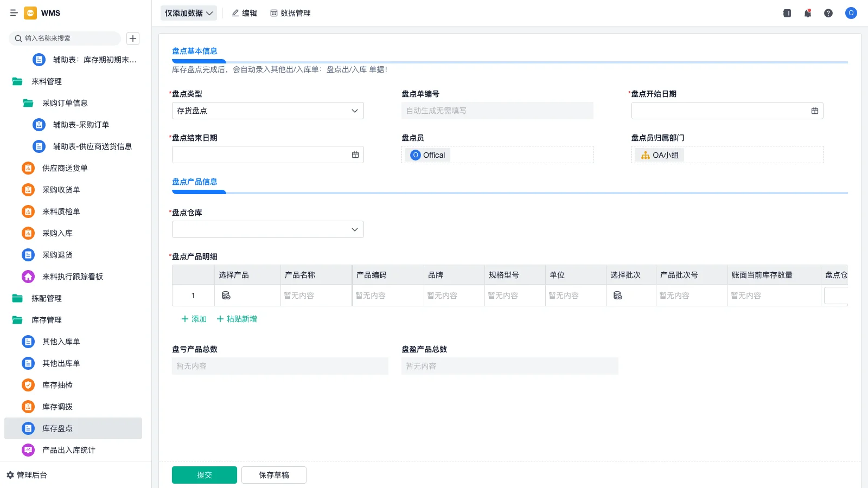Open 辅助表：库存期初期末 in the sidebar
Image resolution: width=868 pixels, height=488 pixels.
pyautogui.click(x=73, y=60)
